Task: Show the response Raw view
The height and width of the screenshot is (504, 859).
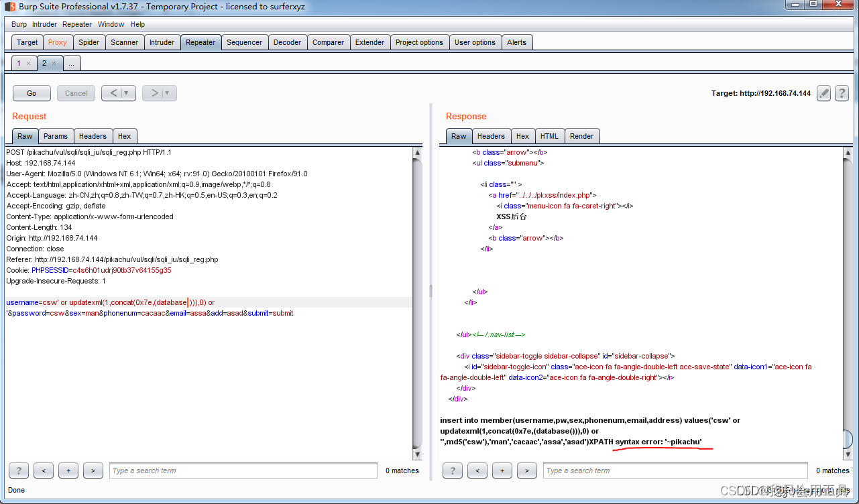Action: [x=459, y=136]
